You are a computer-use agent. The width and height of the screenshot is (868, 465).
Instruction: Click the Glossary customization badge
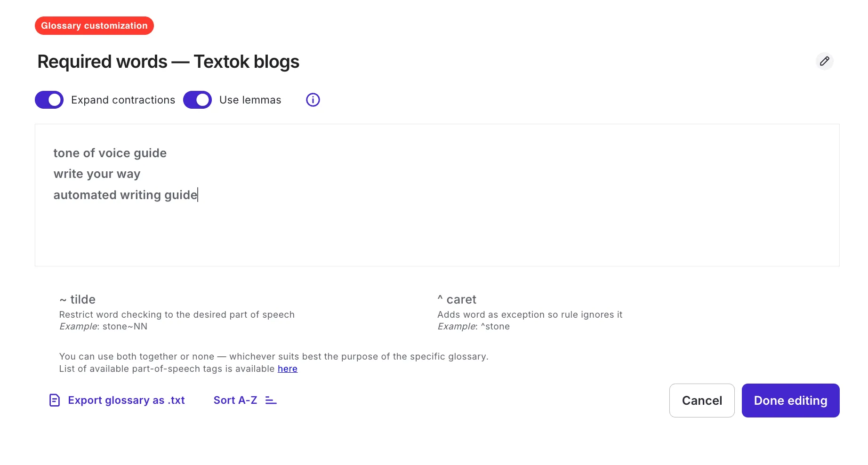point(94,25)
